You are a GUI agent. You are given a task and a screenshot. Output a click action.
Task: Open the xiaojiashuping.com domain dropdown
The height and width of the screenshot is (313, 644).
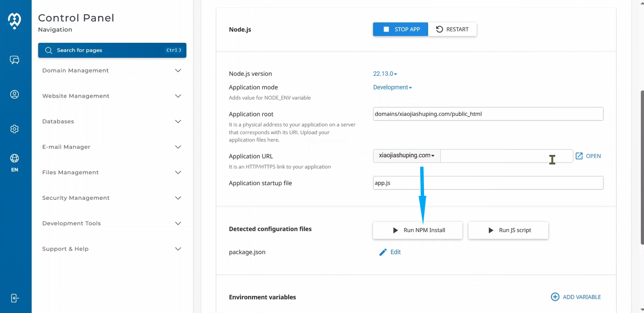point(406,156)
